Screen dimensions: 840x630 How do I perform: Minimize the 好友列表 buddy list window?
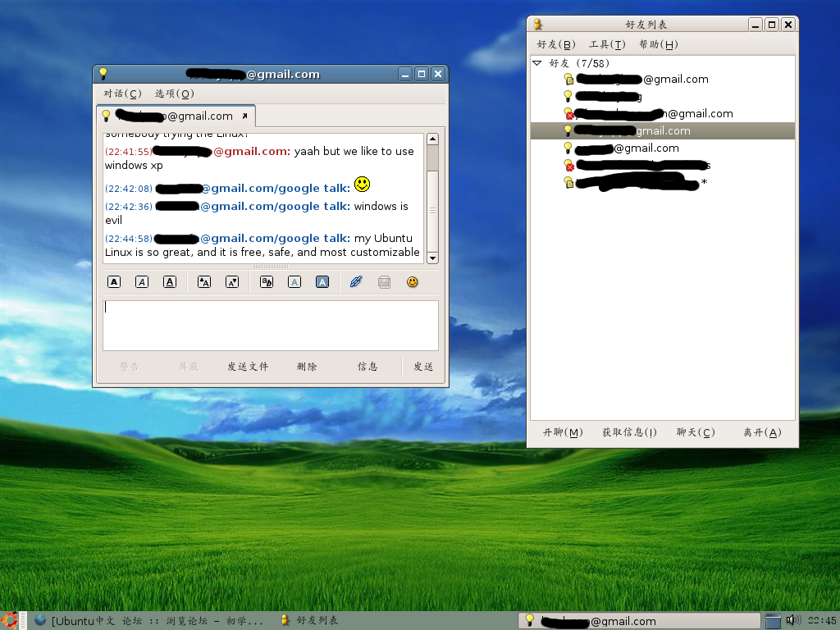click(x=756, y=25)
